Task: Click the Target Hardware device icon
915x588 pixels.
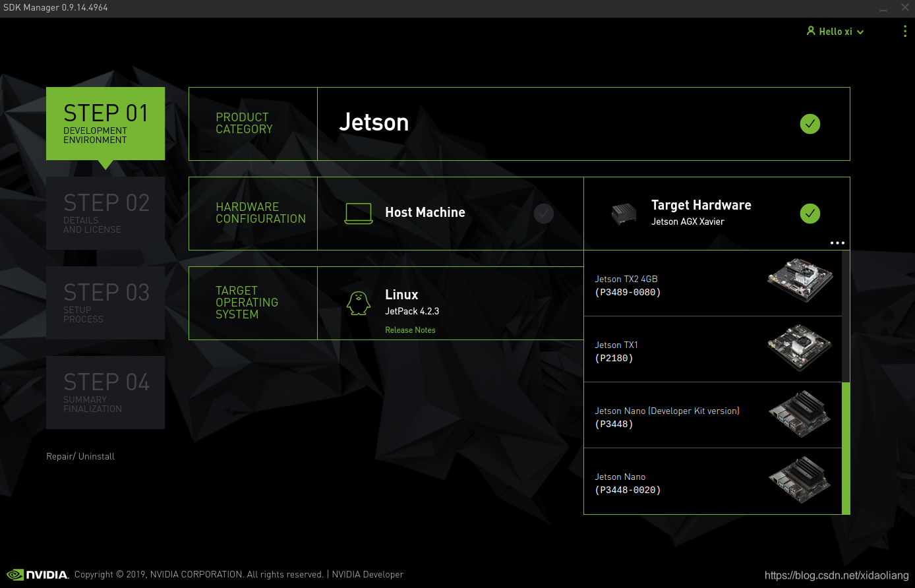Action: [623, 213]
